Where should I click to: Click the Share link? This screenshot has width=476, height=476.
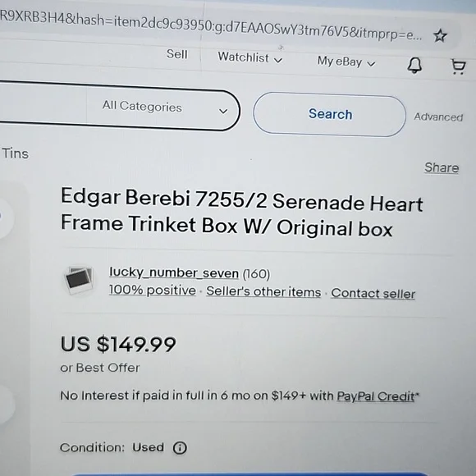442,168
